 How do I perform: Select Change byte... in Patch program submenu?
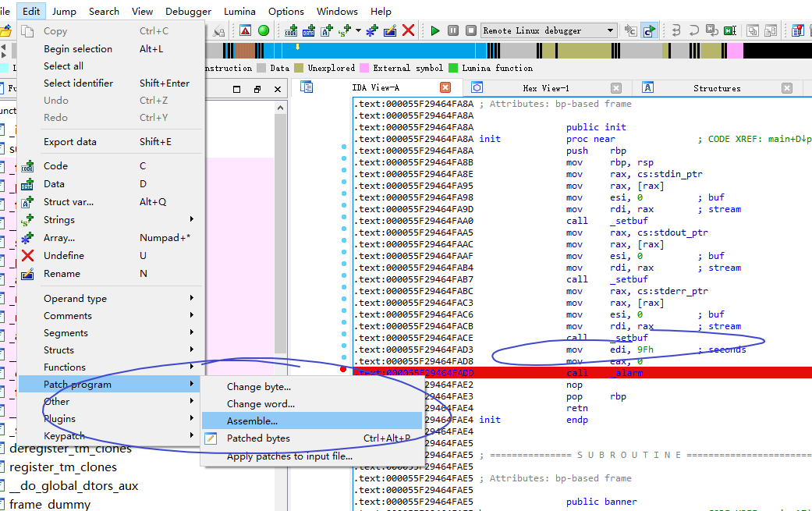[x=312, y=387]
